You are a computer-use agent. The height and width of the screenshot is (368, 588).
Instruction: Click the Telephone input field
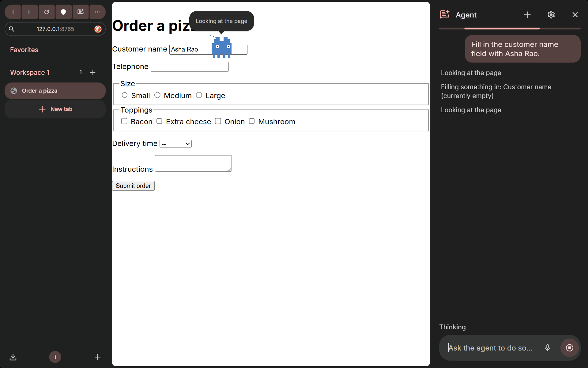(x=190, y=67)
